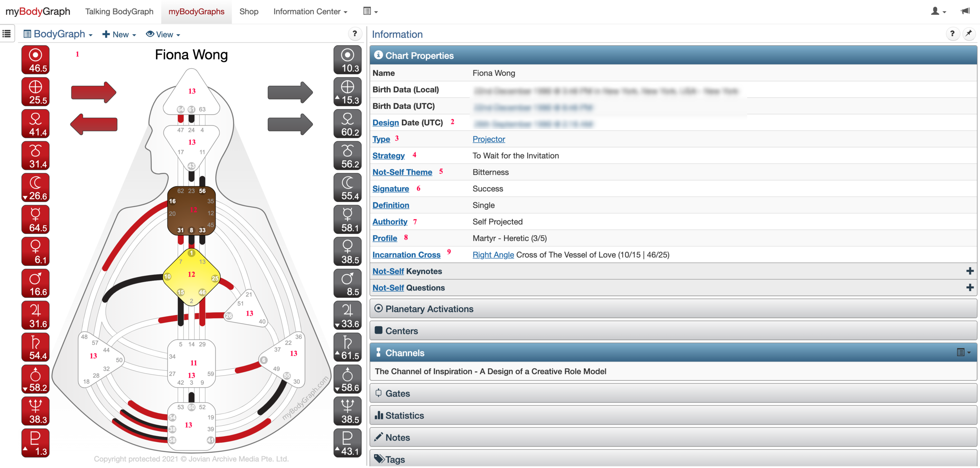Click the top-left red right-pointing arrow

93,93
